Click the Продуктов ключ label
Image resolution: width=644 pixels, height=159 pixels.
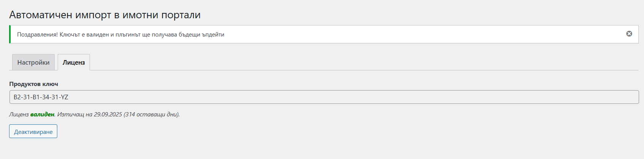(x=34, y=84)
